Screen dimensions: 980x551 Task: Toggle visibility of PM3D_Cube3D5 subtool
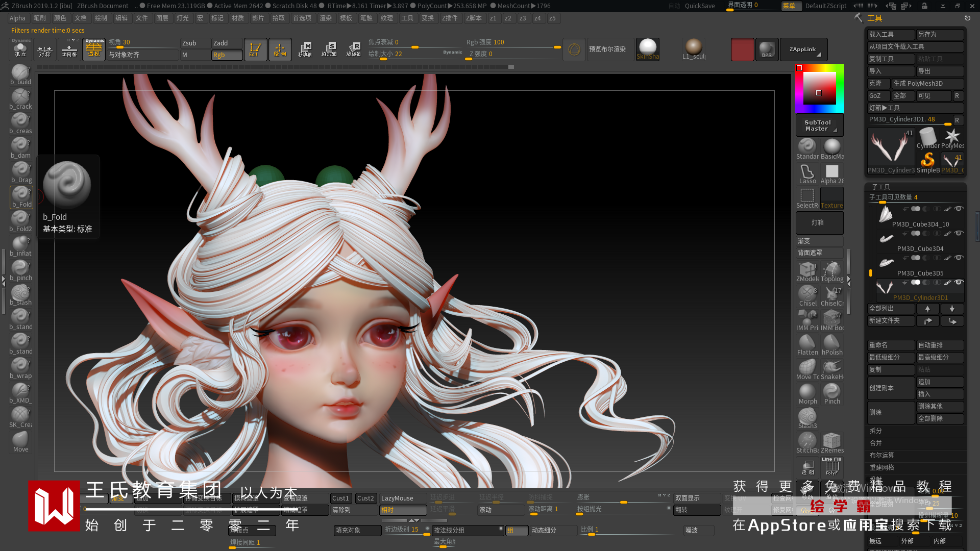[x=959, y=258]
